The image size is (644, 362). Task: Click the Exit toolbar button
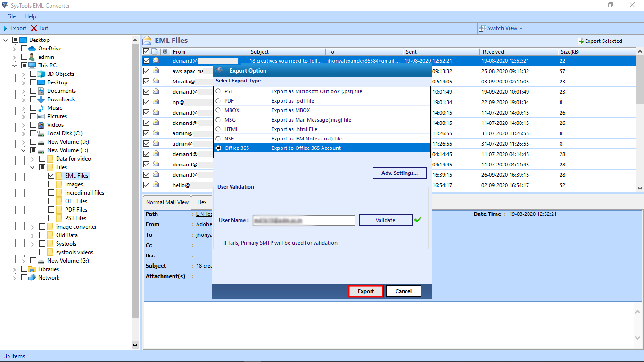(40, 28)
